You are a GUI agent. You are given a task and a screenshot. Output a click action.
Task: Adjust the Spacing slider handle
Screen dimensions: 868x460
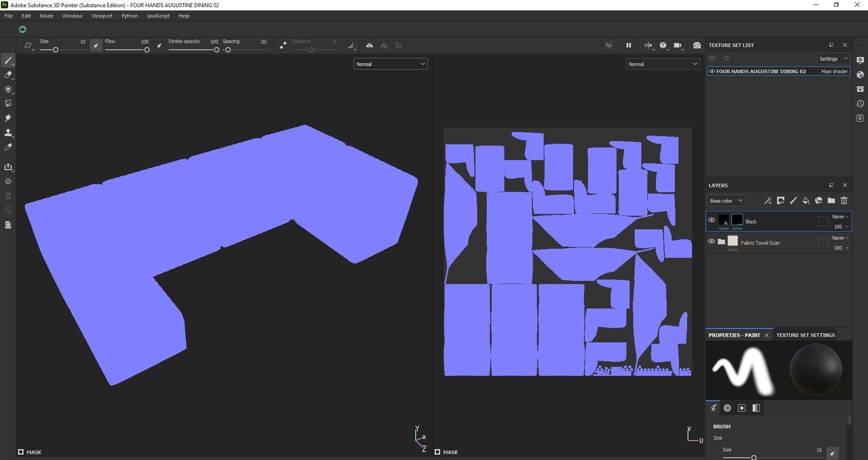point(228,50)
